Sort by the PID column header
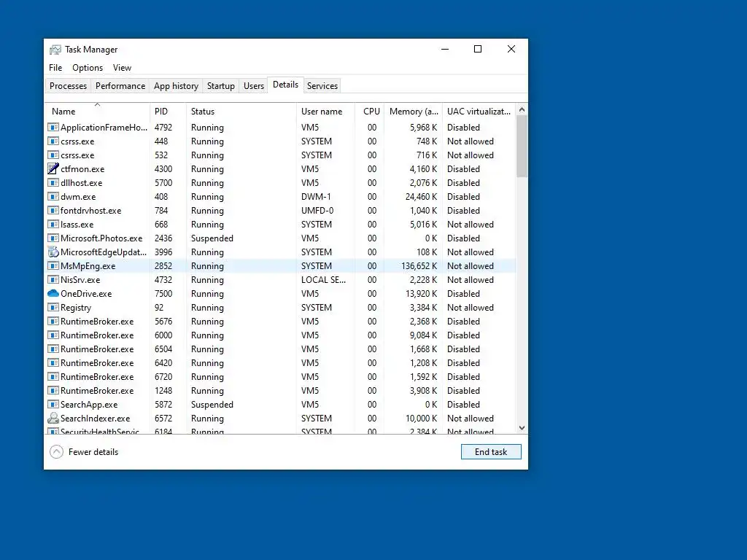Screen dimensions: 747x560 [x=168, y=111]
